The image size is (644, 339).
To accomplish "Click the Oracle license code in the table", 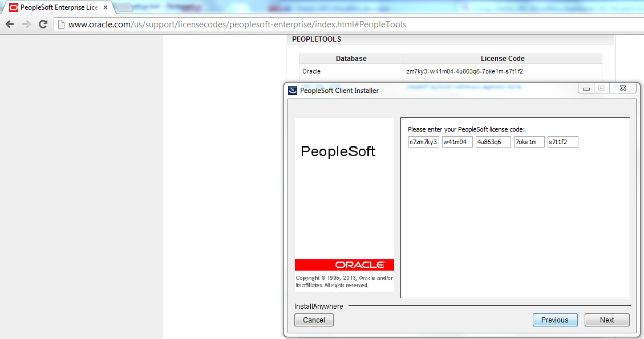I will click(464, 71).
